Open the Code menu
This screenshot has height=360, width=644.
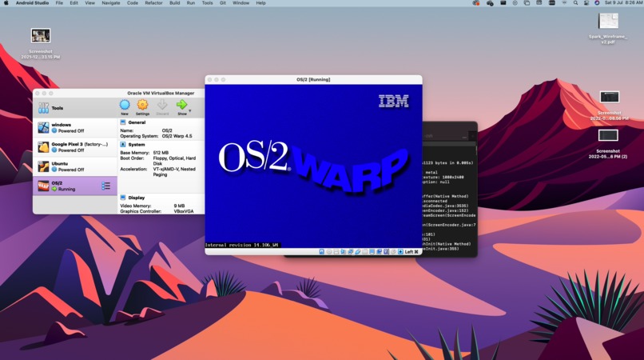coord(133,3)
